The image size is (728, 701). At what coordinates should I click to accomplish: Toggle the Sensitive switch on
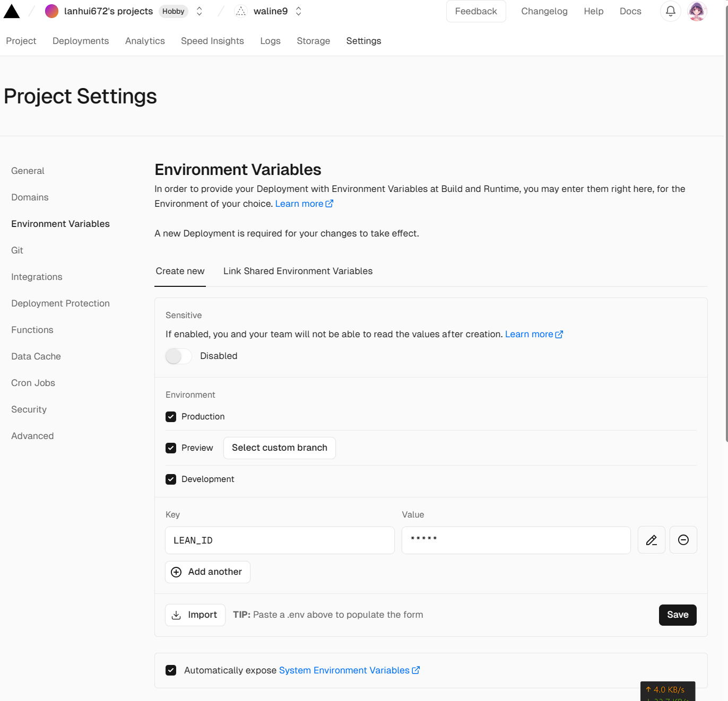click(178, 356)
